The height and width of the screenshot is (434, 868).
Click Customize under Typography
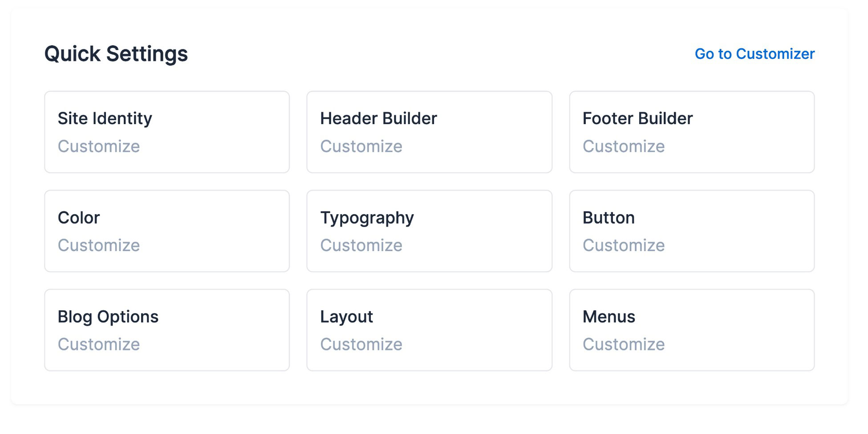pyautogui.click(x=361, y=245)
